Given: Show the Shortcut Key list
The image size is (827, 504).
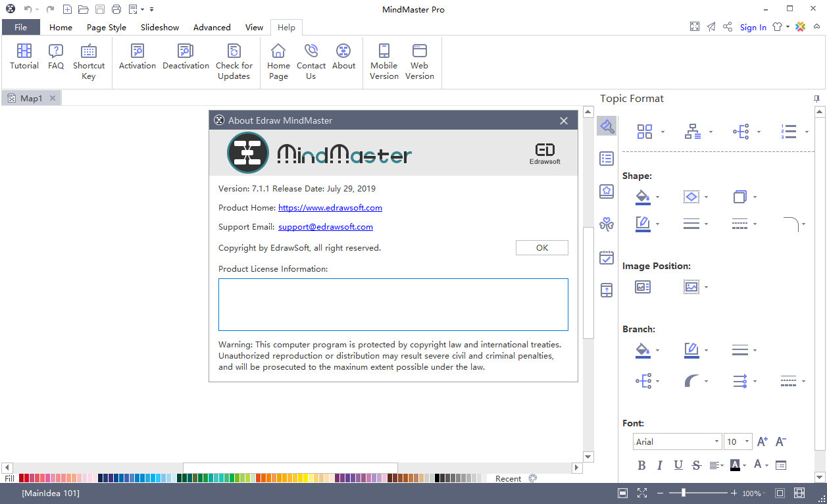Looking at the screenshot, I should coord(89,62).
